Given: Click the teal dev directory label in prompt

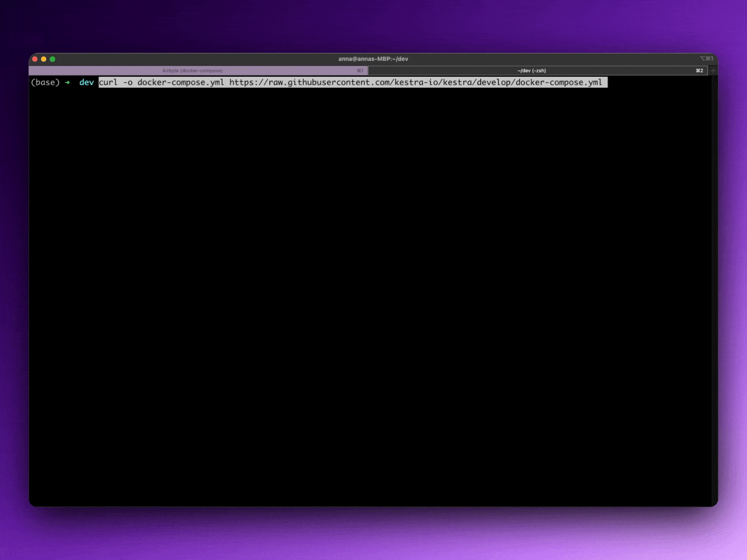Looking at the screenshot, I should (86, 82).
